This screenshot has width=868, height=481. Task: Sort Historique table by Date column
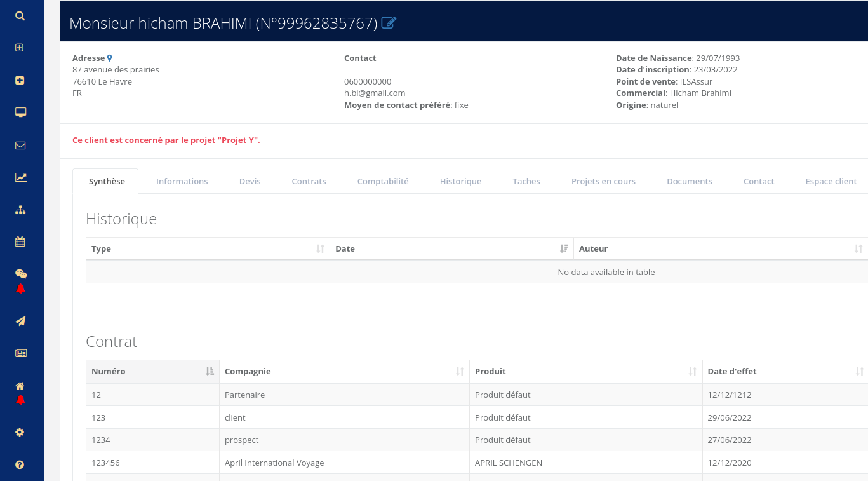click(x=451, y=249)
